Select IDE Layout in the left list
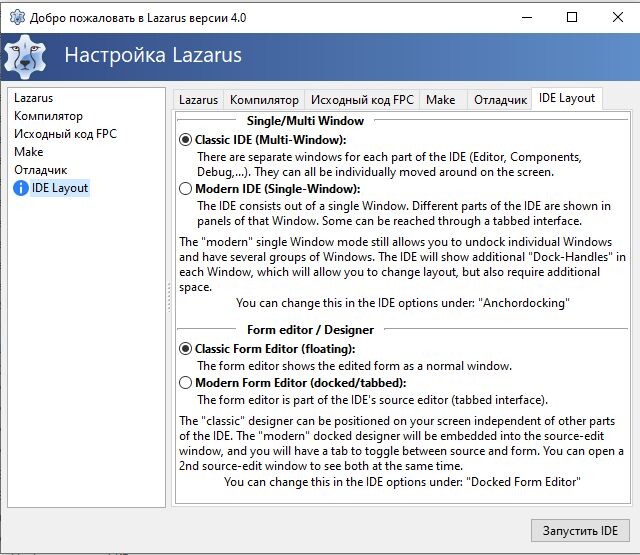640x555 pixels. pos(60,188)
